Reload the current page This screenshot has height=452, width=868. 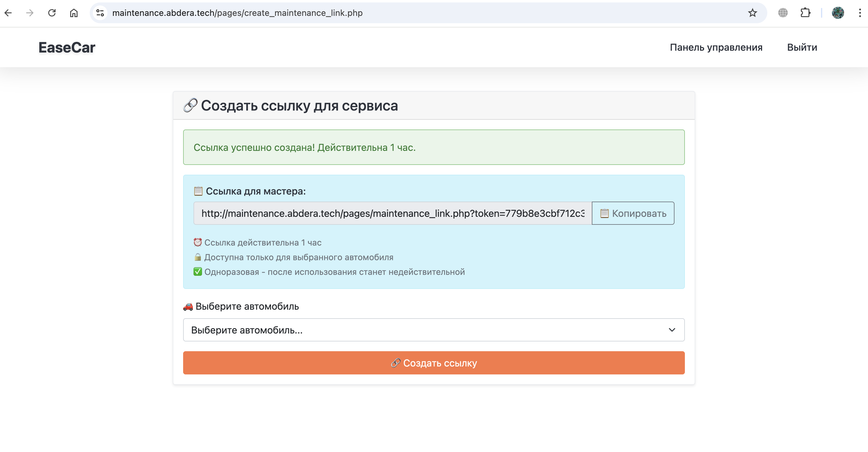click(52, 13)
